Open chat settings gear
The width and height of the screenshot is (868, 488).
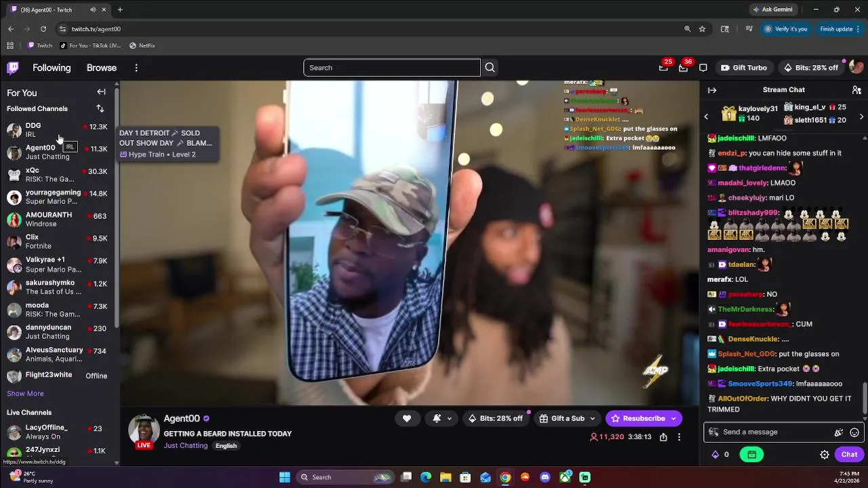tap(825, 455)
